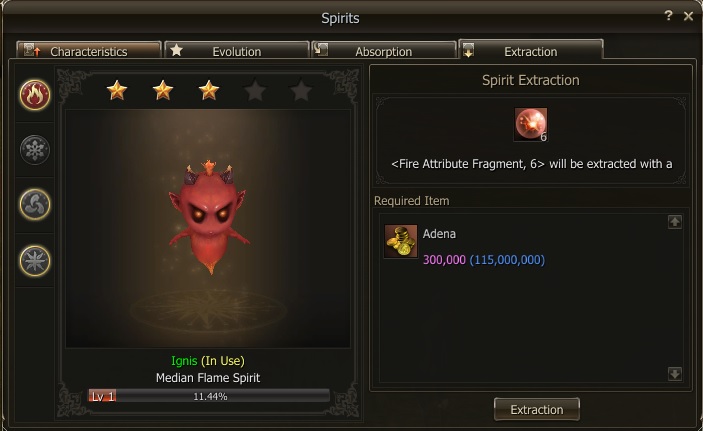Click the first gold evolution star

point(117,90)
